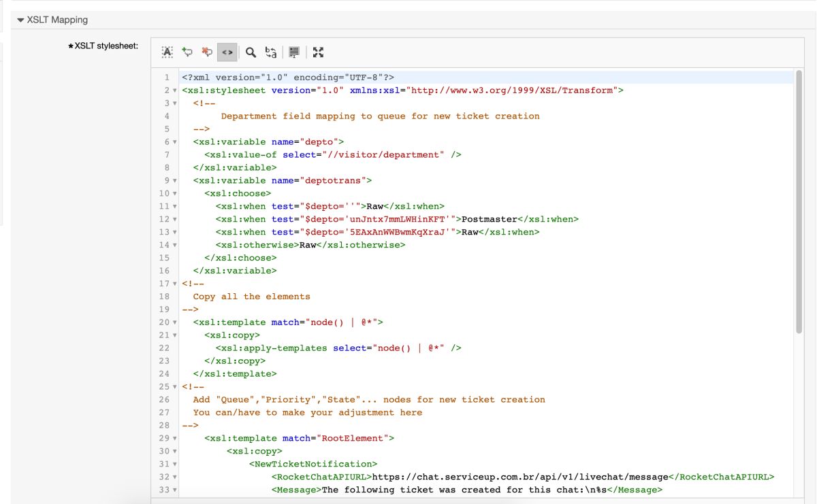Screen dimensions: 817x504
Task: Click the closing </xsl:template> on line 24
Action: [235, 374]
